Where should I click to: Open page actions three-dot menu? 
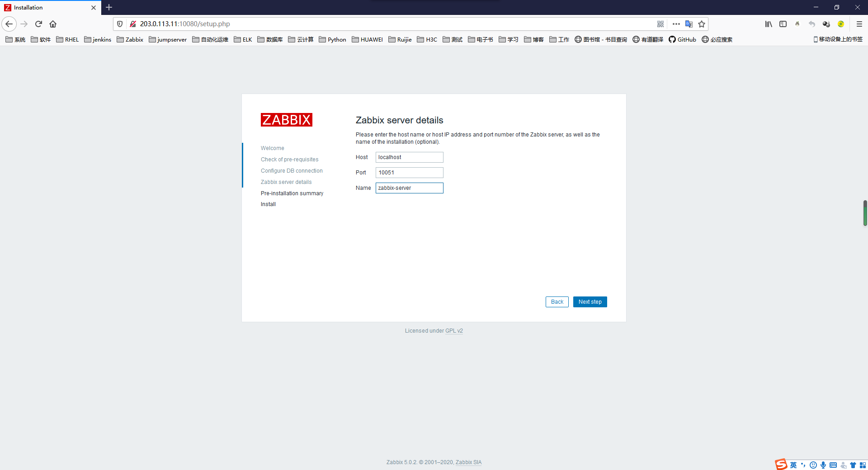(676, 24)
